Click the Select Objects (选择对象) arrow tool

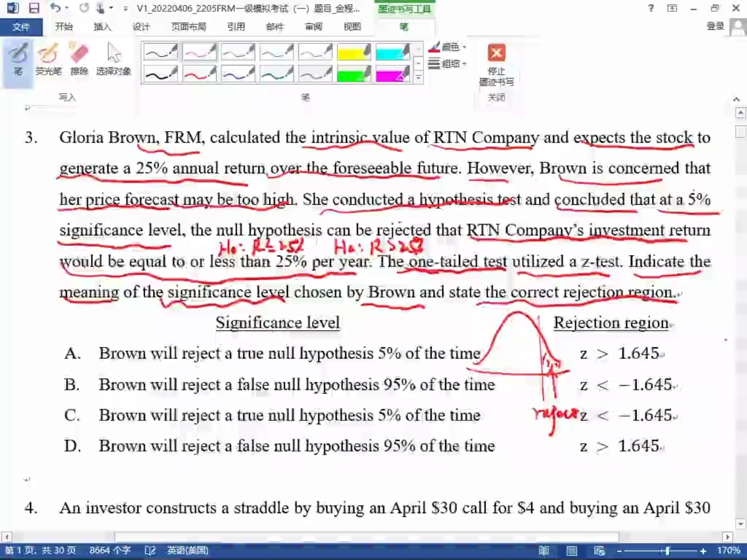114,60
